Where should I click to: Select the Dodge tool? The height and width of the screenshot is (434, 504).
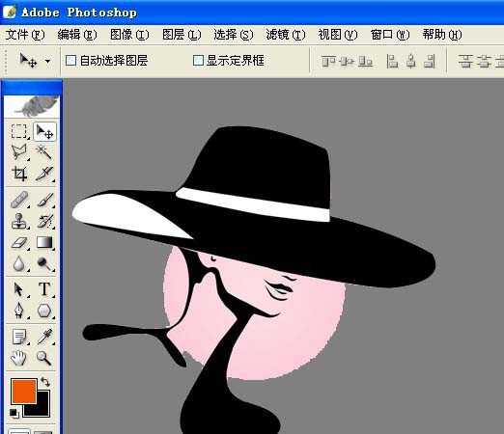tap(44, 263)
